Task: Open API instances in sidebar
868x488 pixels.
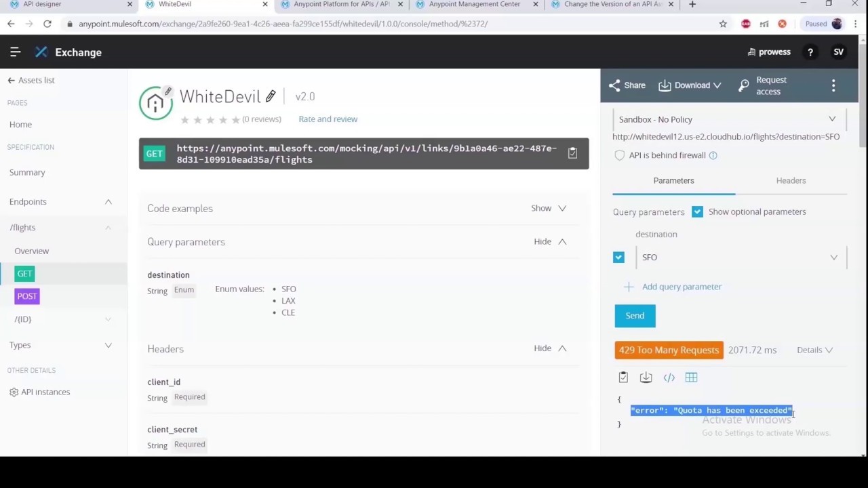Action: click(45, 392)
